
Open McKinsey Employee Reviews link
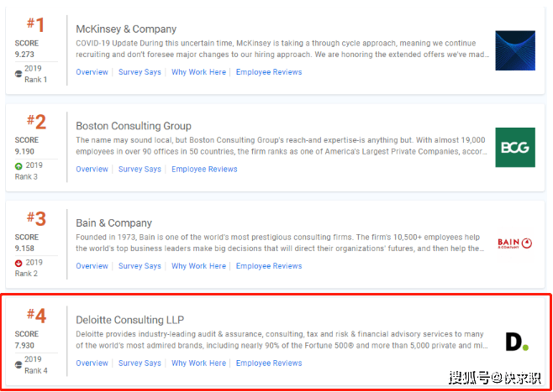269,72
